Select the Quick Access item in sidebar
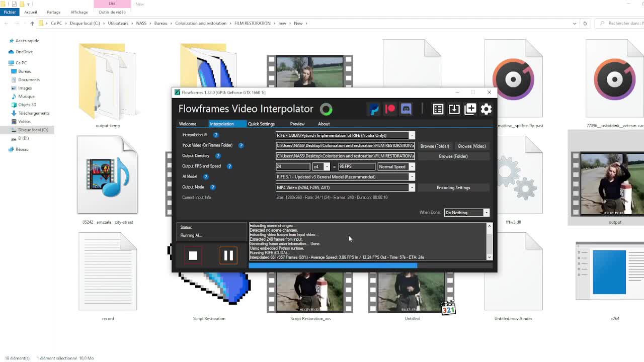This screenshot has width=644, height=362. pos(27,41)
